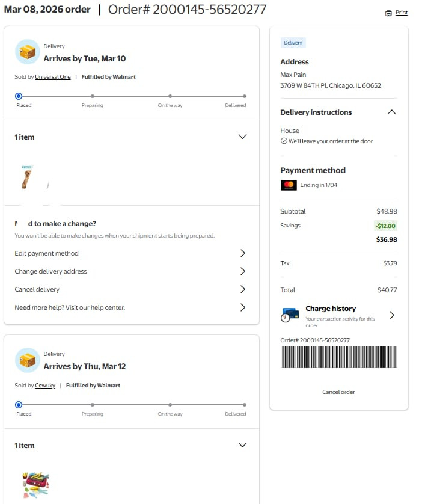Viewport: 422px width, 504px height.
Task: Open Charge history arrow
Action: tap(391, 315)
